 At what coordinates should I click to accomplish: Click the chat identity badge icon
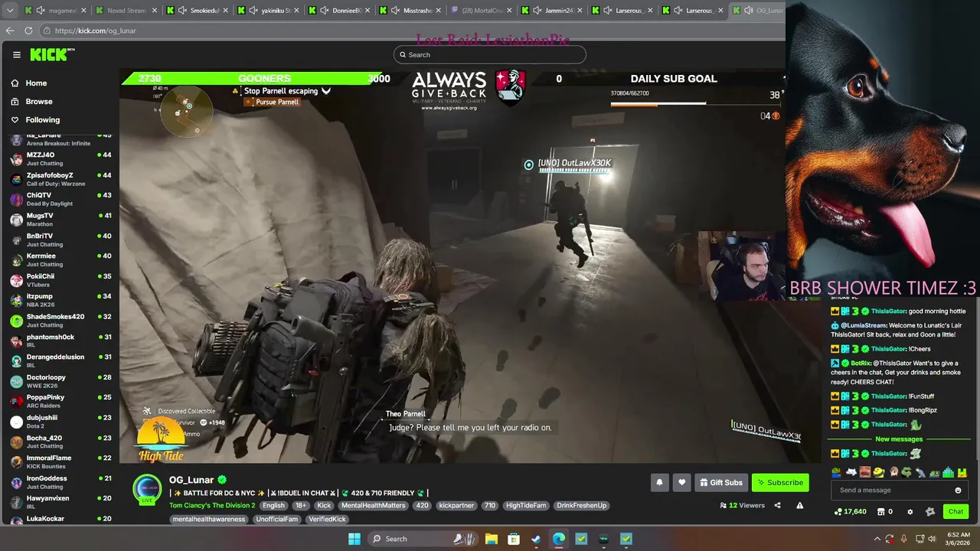click(930, 511)
